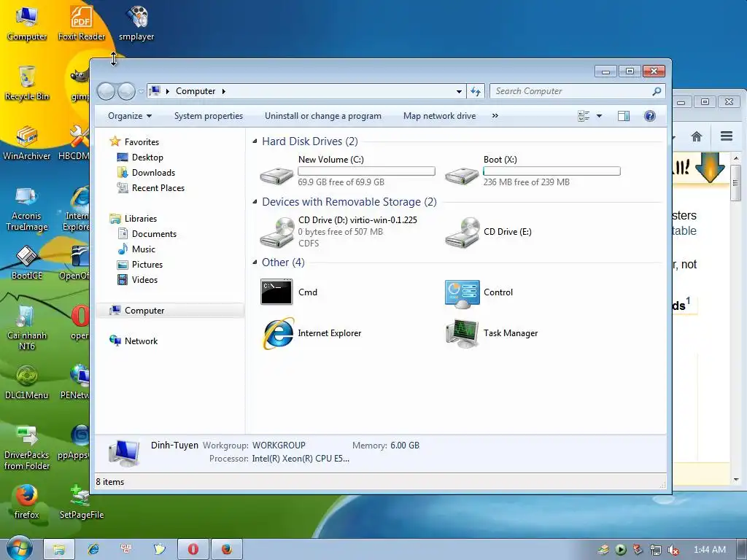Open BootICE desktop icon

(27, 262)
